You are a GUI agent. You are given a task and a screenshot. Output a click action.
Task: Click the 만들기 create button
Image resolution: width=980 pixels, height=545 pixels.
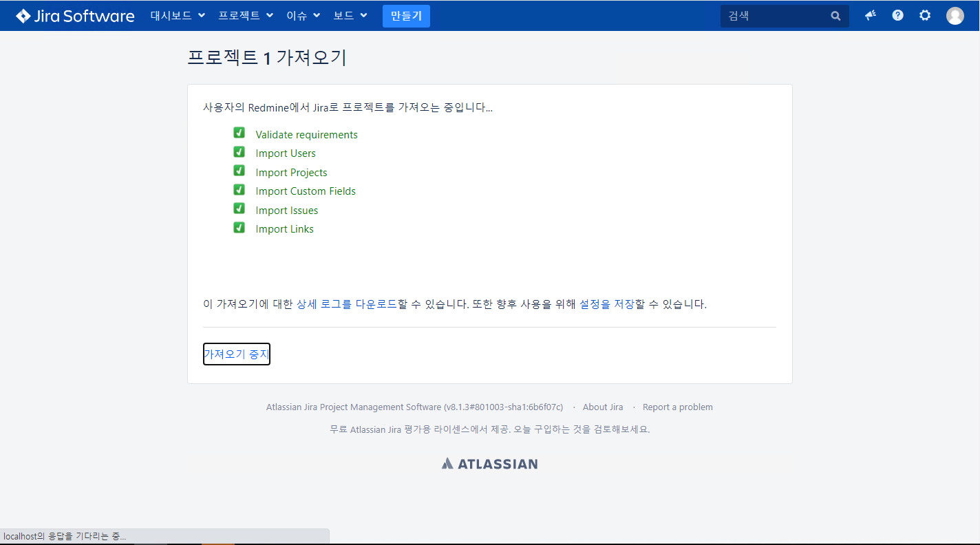coord(406,16)
